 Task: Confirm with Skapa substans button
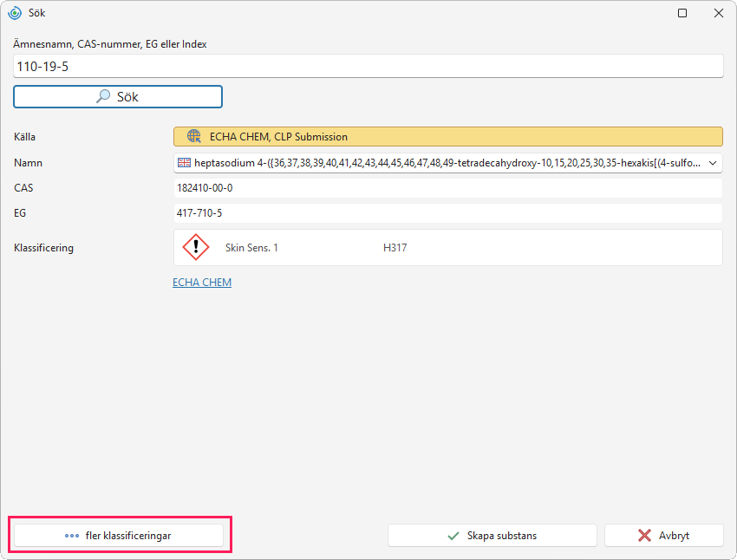coord(492,536)
